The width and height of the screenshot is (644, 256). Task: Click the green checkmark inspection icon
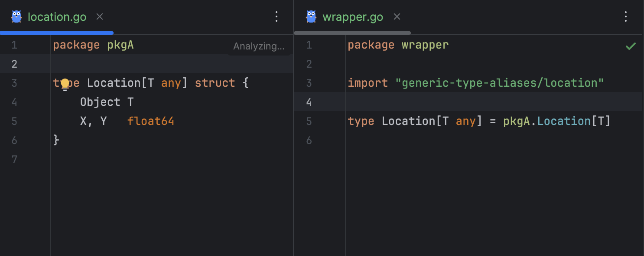click(x=631, y=46)
